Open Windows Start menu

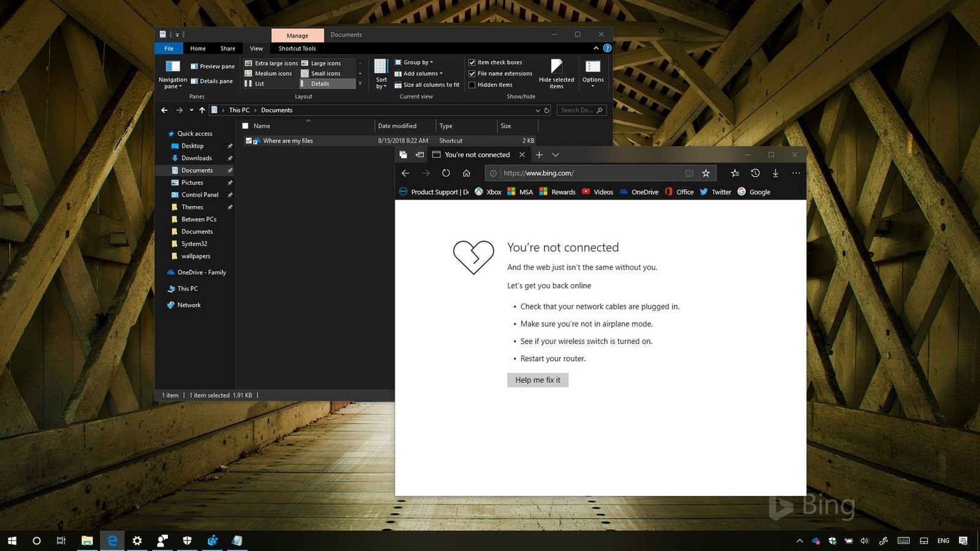12,541
